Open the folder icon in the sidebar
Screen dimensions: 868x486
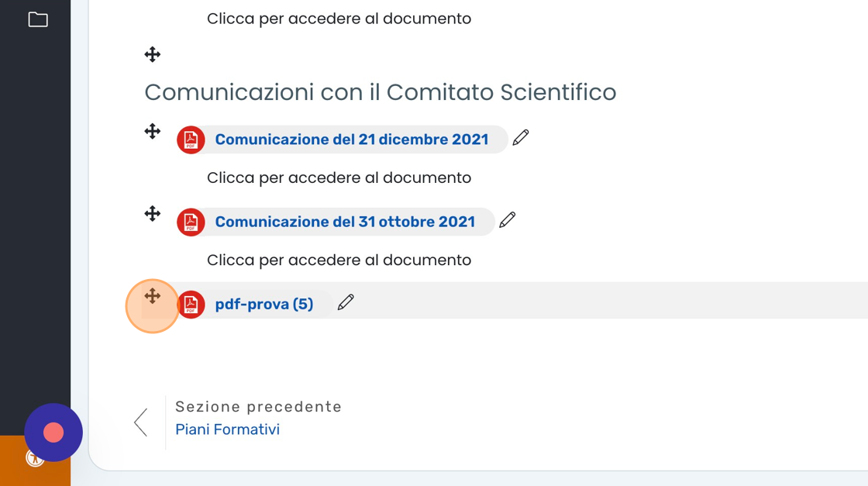click(x=38, y=19)
